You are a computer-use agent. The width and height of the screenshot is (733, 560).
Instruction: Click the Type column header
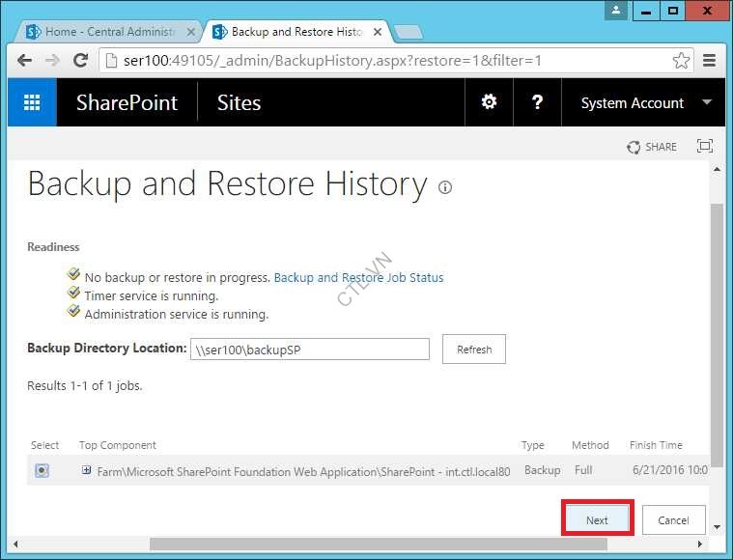pyautogui.click(x=533, y=445)
